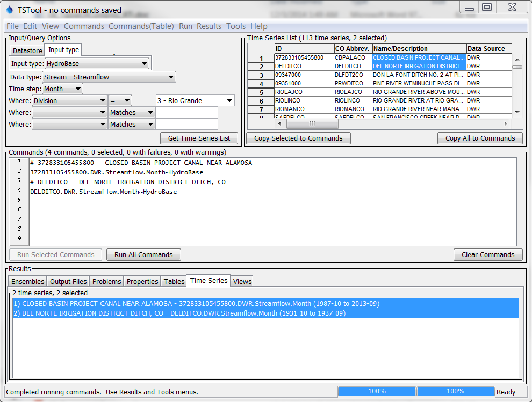The width and height of the screenshot is (532, 402).
Task: Switch to the Datastore tab
Action: pos(27,50)
